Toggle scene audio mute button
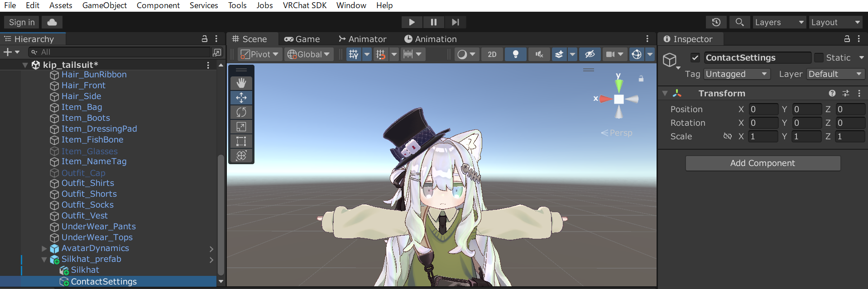This screenshot has width=868, height=289. click(539, 54)
